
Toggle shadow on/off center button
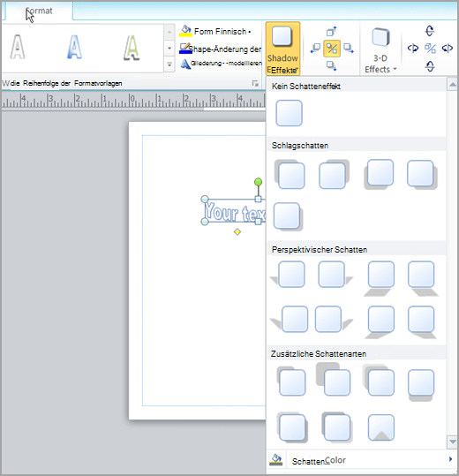332,49
